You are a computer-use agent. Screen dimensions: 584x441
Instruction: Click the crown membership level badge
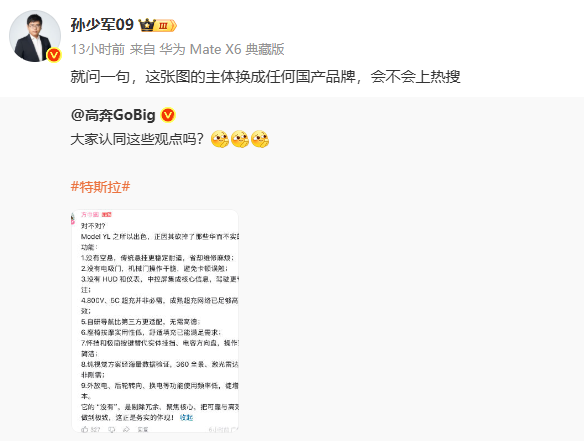158,25
